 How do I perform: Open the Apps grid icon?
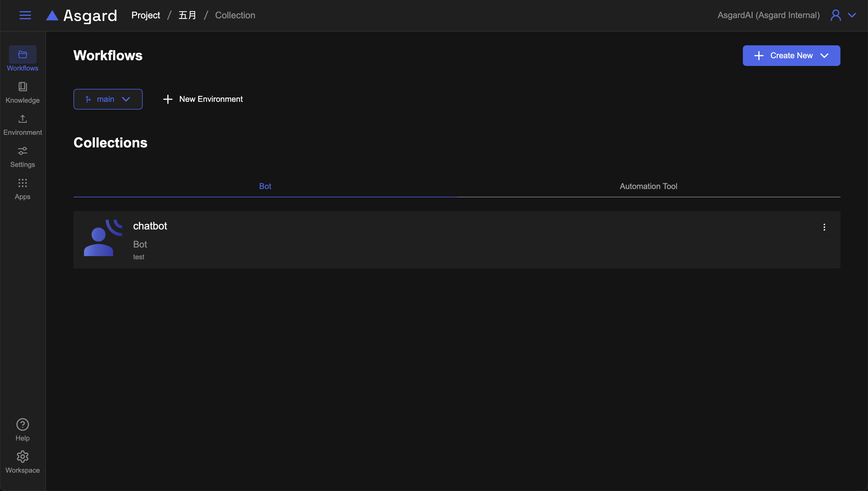coord(23,183)
